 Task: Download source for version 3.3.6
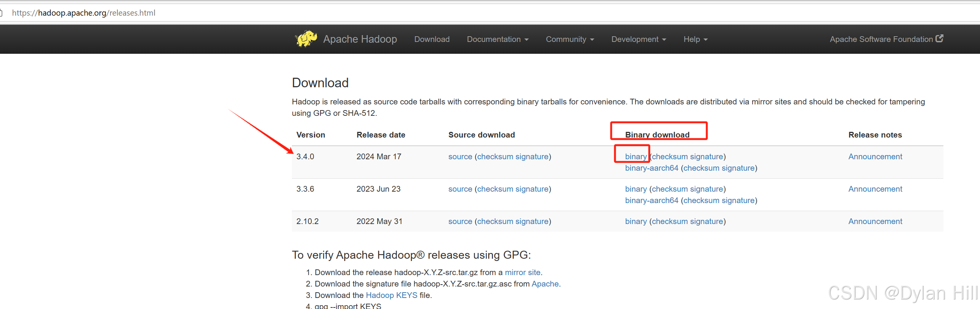pyautogui.click(x=460, y=189)
